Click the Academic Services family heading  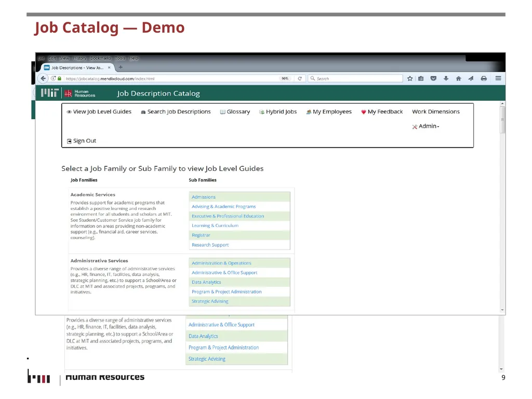pyautogui.click(x=92, y=194)
